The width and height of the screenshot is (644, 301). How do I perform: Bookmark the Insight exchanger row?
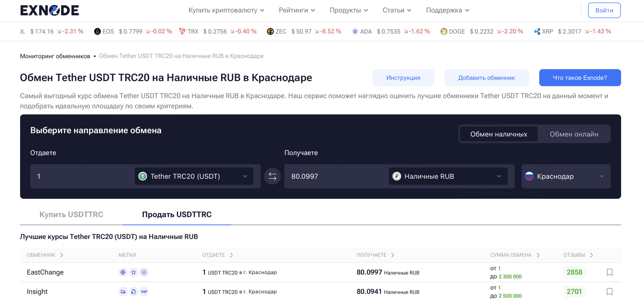[609, 291]
